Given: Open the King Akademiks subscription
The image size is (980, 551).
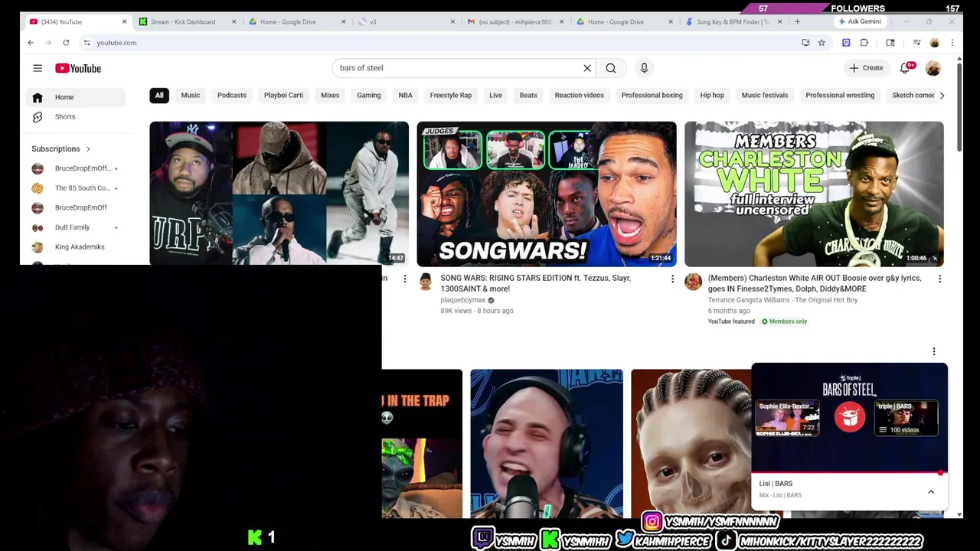Looking at the screenshot, I should click(75, 247).
